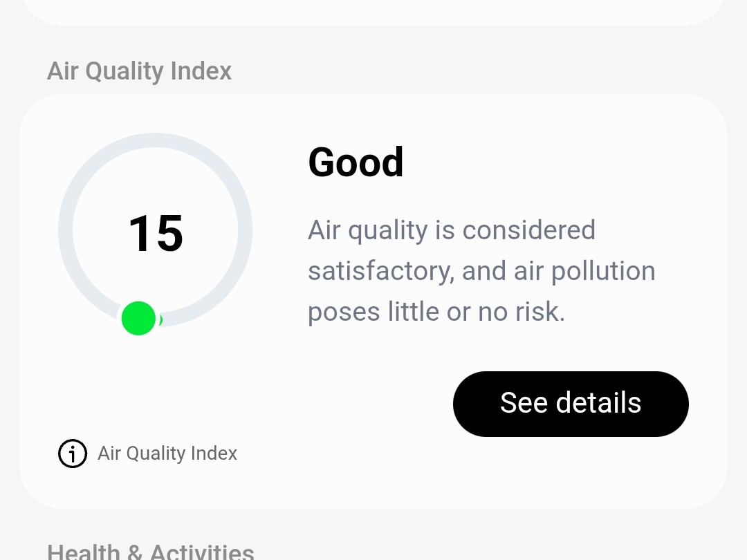Tap the See details button
Screen dimensions: 747x560
coord(571,404)
